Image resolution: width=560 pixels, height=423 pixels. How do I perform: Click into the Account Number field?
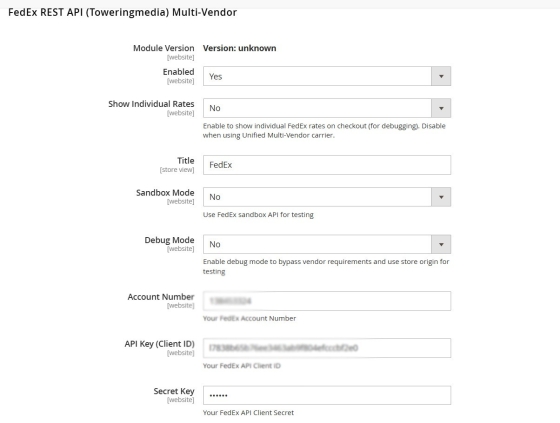tap(327, 301)
